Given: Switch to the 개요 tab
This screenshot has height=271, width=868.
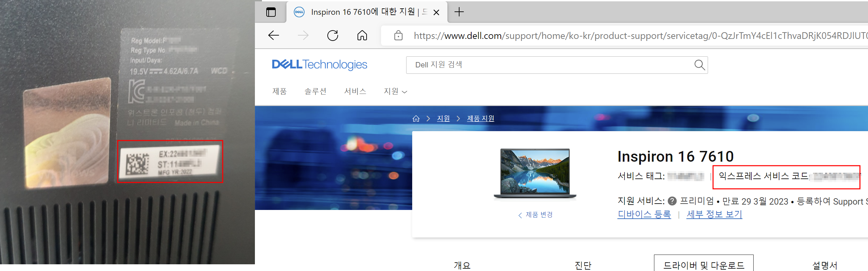Looking at the screenshot, I should point(462,265).
